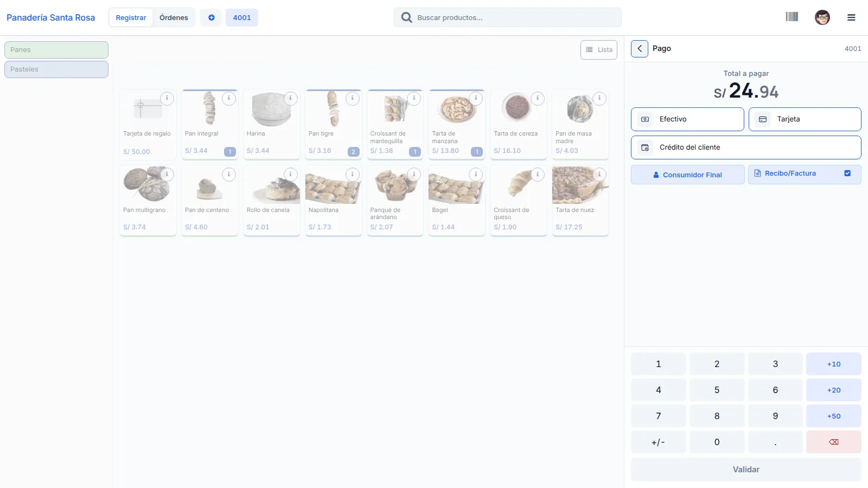Toggle sign with +/- key
The height and width of the screenshot is (488, 868).
click(658, 442)
